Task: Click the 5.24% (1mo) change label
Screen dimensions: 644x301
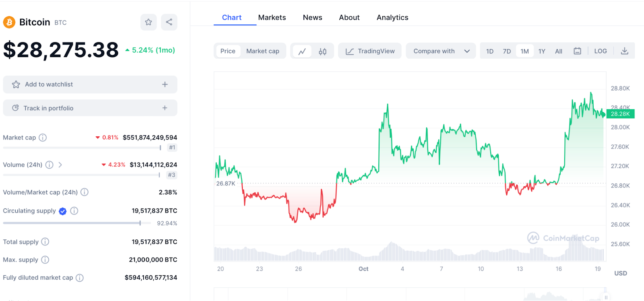Action: click(x=150, y=50)
